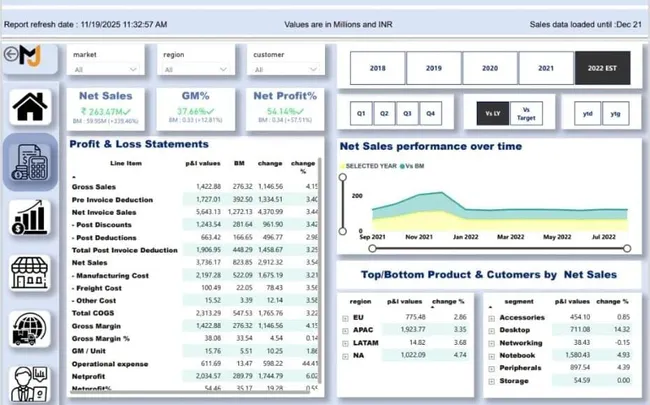Expand the Desktop segment row
The image size is (650, 405).
point(492,331)
